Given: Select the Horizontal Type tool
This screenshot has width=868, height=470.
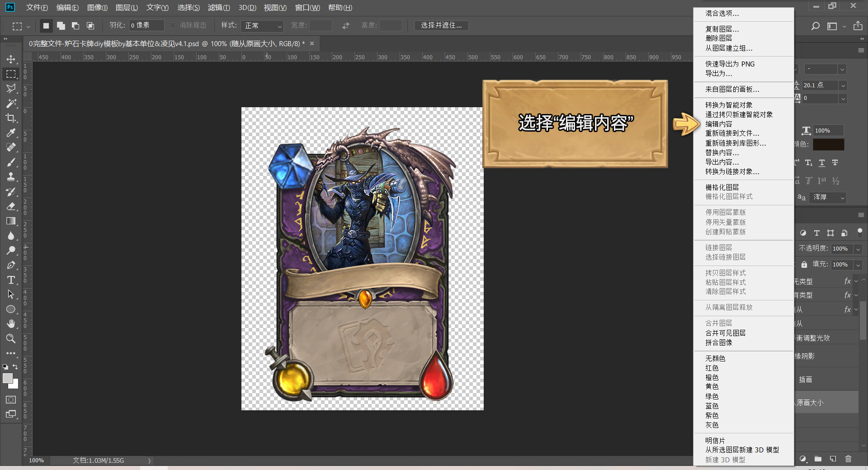Looking at the screenshot, I should point(11,280).
